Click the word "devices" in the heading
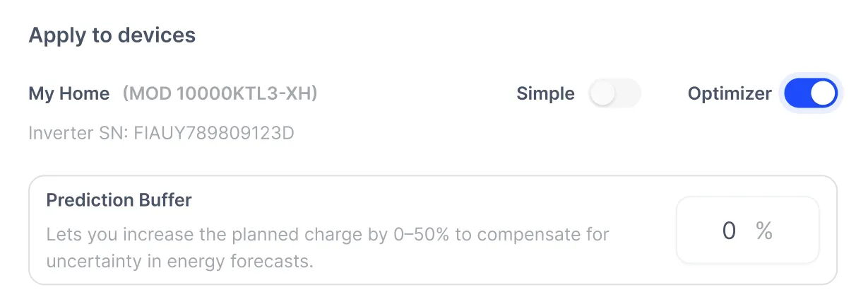 tap(157, 35)
